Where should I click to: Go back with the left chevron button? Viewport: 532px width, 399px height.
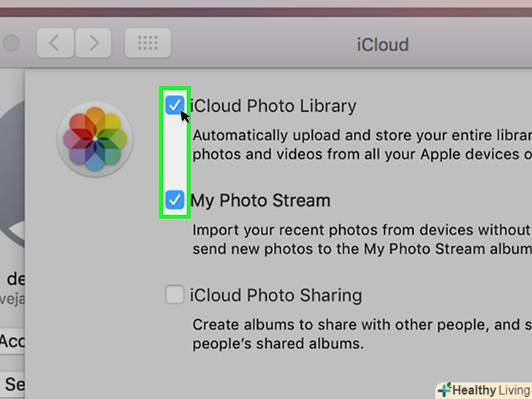(x=55, y=43)
